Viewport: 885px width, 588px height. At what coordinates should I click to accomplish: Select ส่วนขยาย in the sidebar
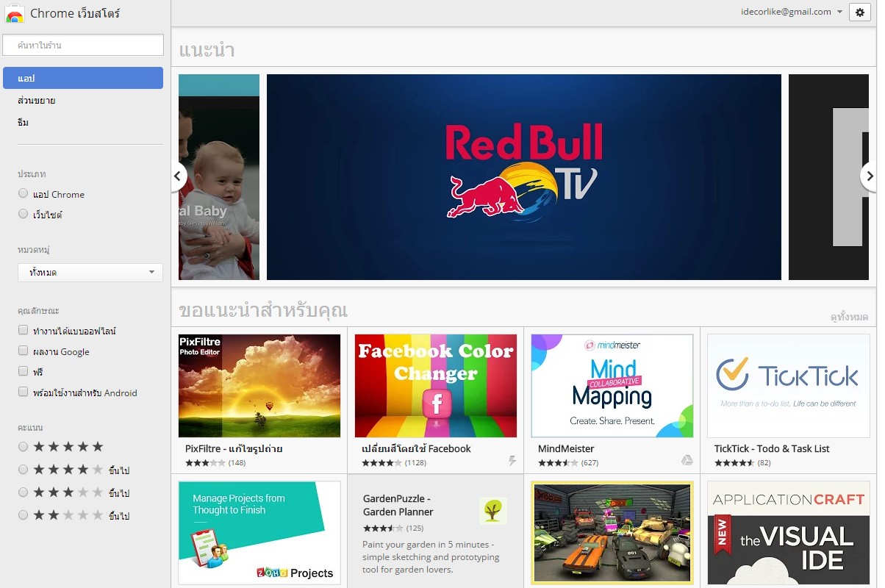click(37, 100)
